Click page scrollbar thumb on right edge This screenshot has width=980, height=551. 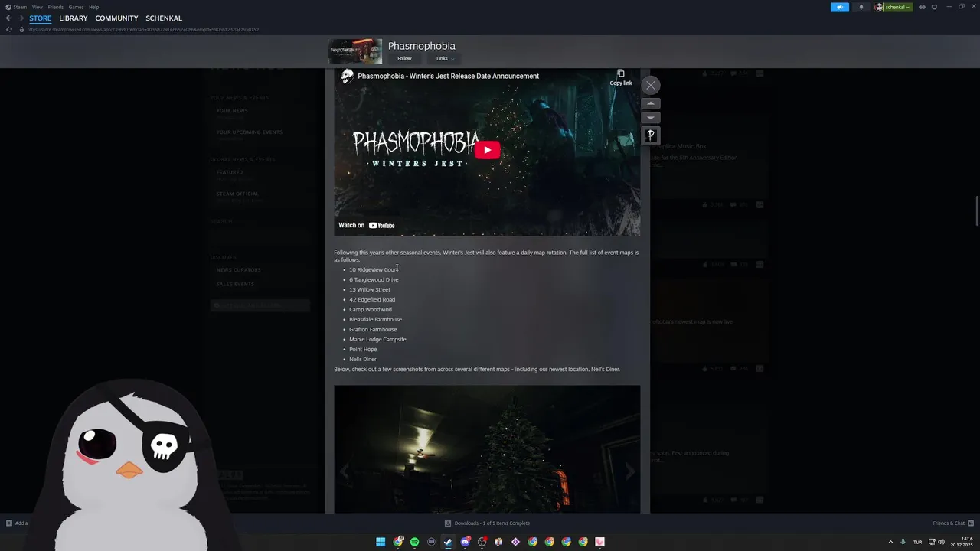977,211
